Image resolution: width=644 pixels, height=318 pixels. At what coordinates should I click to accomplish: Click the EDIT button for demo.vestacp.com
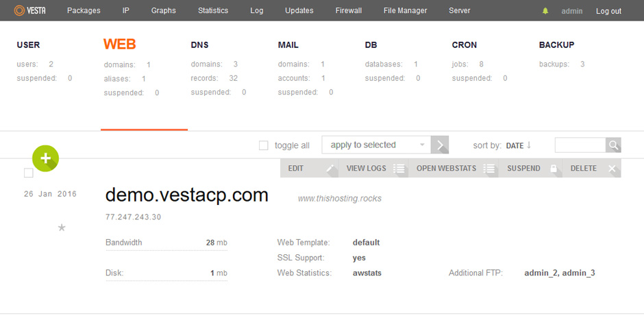[x=310, y=168]
